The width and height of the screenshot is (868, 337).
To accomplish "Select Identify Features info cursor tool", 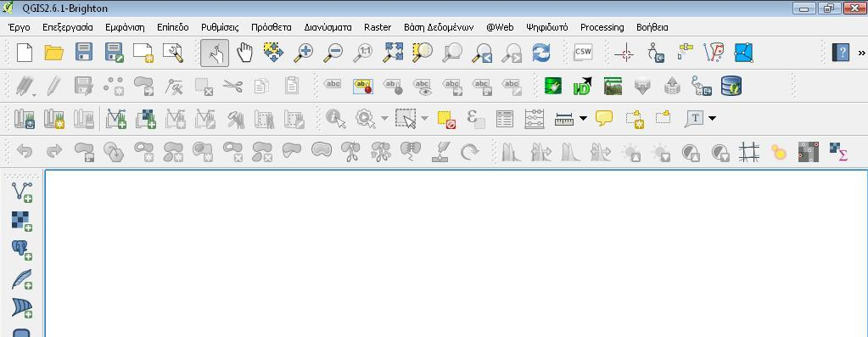I will pos(335,119).
